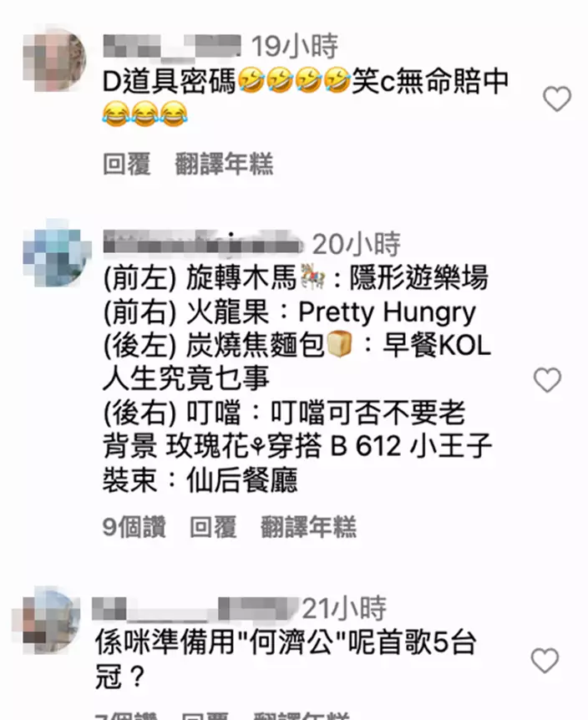
Task: Open avatar of the 20小時 commenter
Action: coord(54,253)
